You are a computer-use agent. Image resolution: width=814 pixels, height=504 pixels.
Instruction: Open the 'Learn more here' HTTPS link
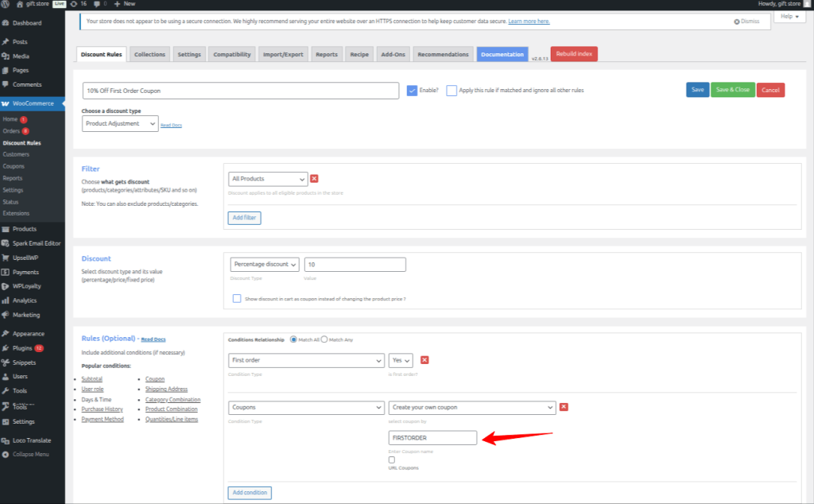pyautogui.click(x=529, y=21)
